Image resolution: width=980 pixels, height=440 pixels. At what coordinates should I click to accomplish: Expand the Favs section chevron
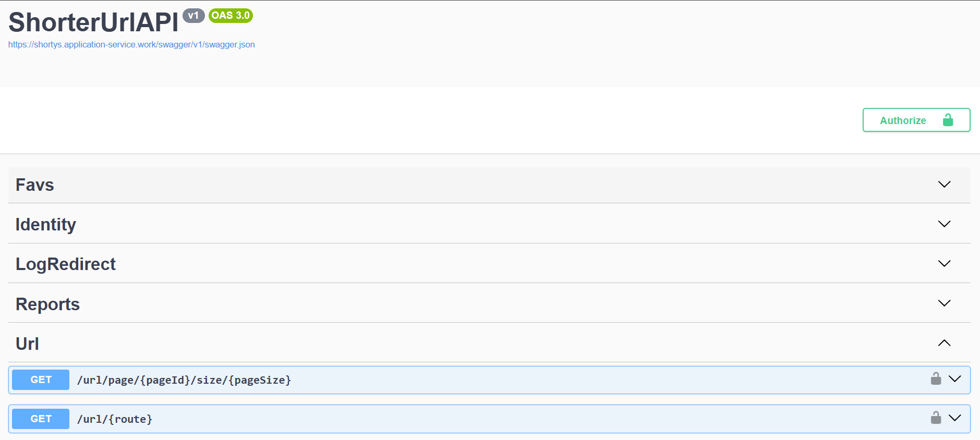point(944,185)
